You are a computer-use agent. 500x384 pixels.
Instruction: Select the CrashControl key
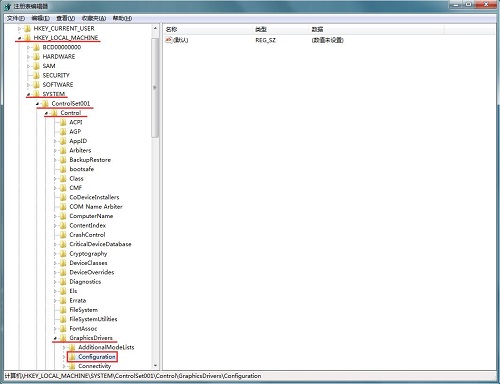[x=87, y=235]
